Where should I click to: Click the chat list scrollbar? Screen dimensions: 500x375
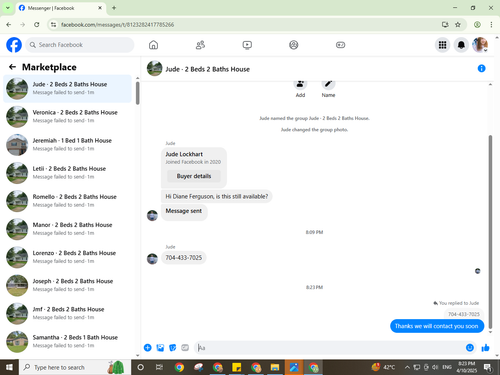(138, 93)
